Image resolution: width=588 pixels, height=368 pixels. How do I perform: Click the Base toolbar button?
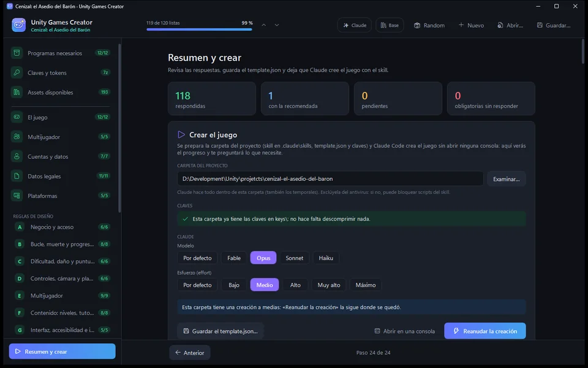click(x=390, y=25)
